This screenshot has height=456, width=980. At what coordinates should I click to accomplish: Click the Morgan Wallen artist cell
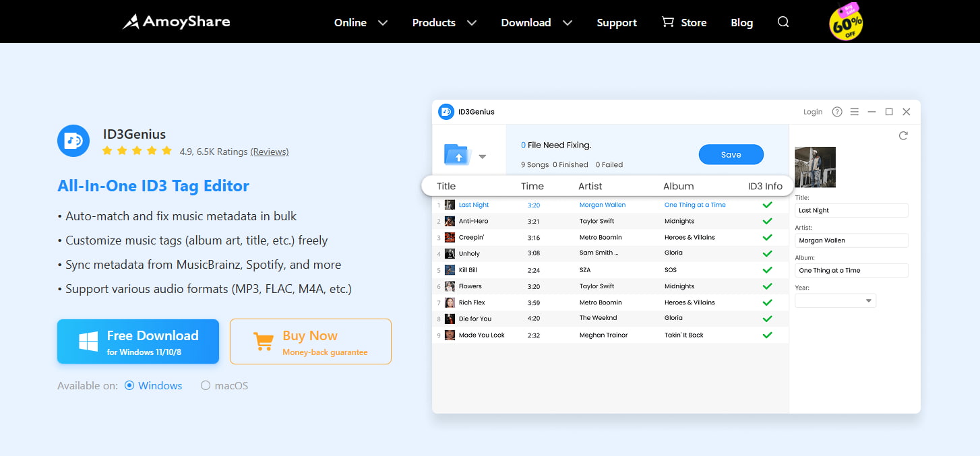point(603,205)
